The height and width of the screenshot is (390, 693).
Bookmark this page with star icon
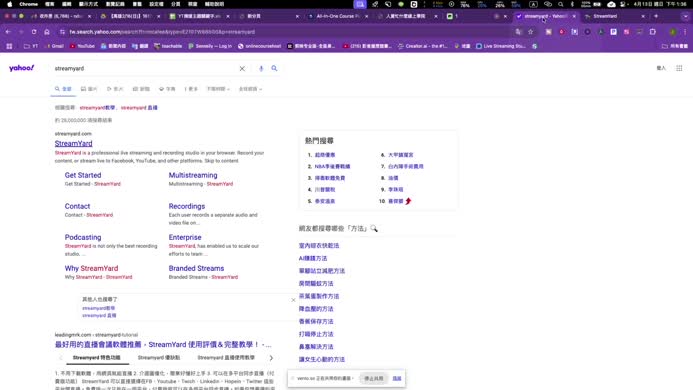coord(531,32)
